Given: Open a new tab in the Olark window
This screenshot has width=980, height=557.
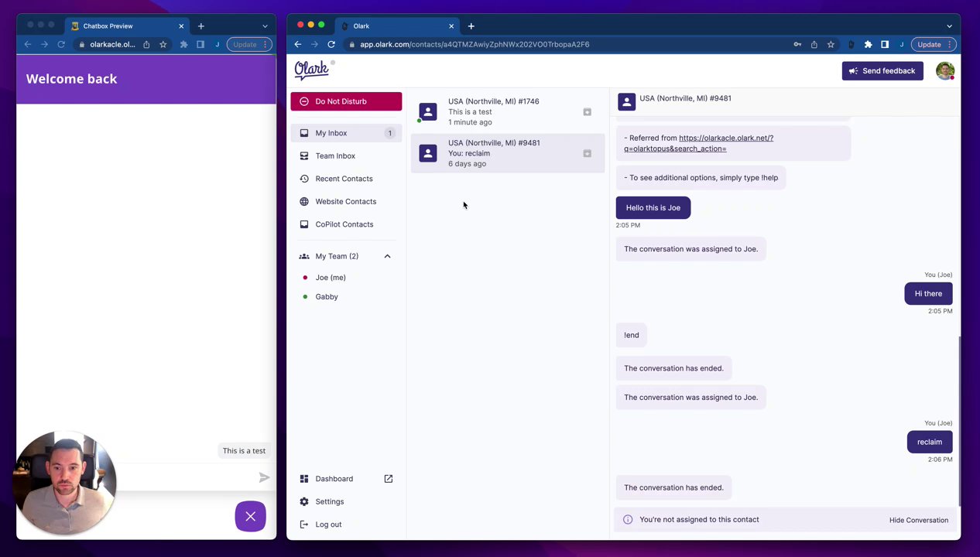Looking at the screenshot, I should tap(471, 26).
